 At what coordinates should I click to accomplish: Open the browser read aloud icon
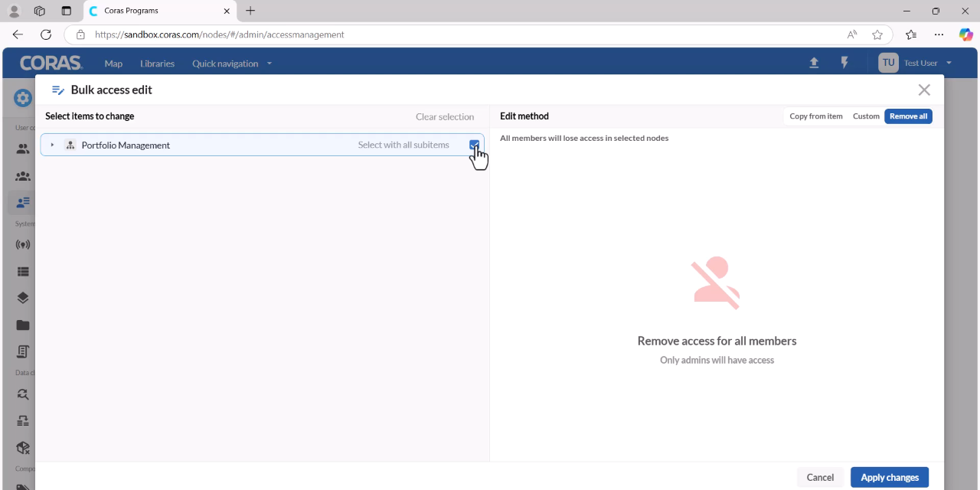tap(852, 34)
